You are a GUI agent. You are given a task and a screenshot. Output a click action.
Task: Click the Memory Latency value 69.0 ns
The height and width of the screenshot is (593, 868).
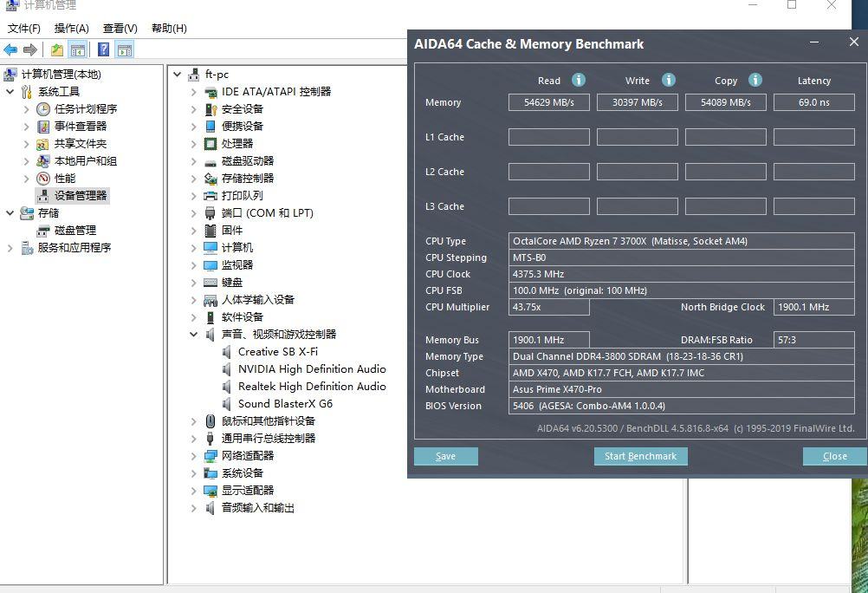point(813,102)
